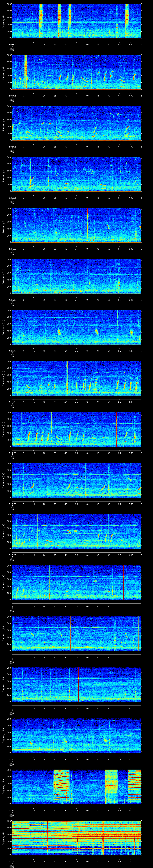Select the spectrogram panel starting at 3:13:05
The image size is (153, 868).
tap(77, 531)
